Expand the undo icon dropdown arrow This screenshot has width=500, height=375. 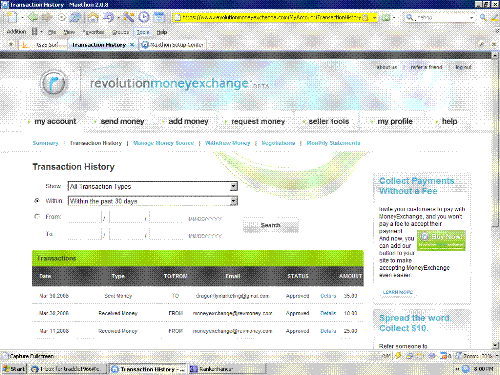[x=117, y=17]
